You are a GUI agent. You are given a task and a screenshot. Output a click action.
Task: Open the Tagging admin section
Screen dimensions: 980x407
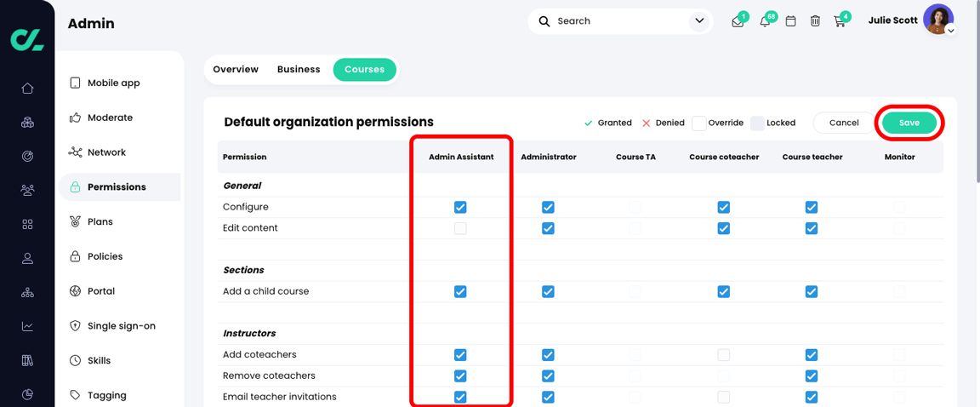pos(106,395)
